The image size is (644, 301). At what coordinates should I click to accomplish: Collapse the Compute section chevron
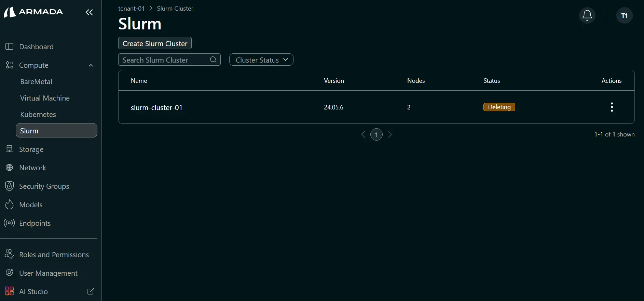click(91, 65)
